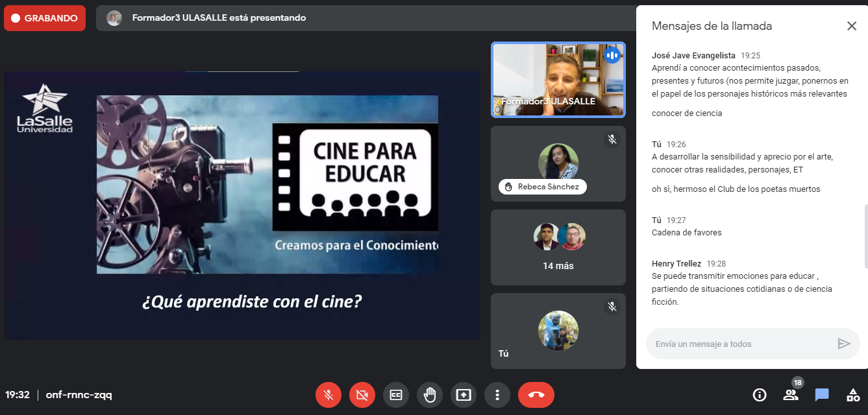Click the 19:32 clock text
Viewport: 868px width, 415px height.
coord(18,394)
